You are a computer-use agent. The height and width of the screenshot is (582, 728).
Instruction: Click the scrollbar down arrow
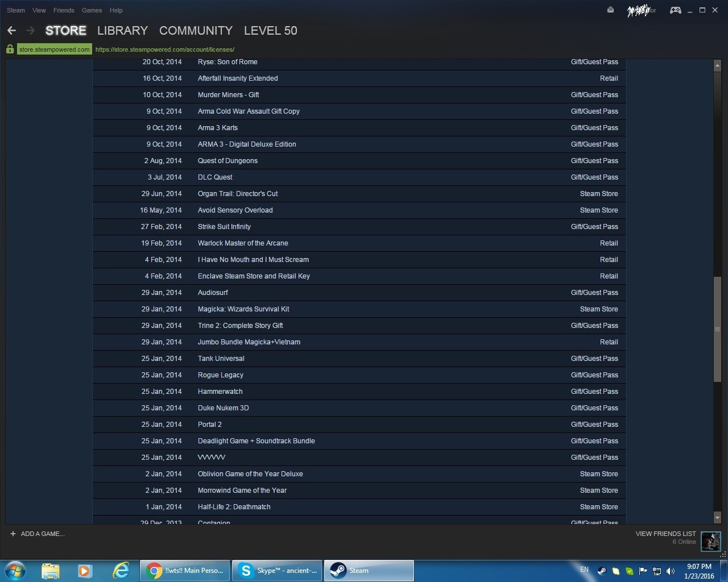717,518
